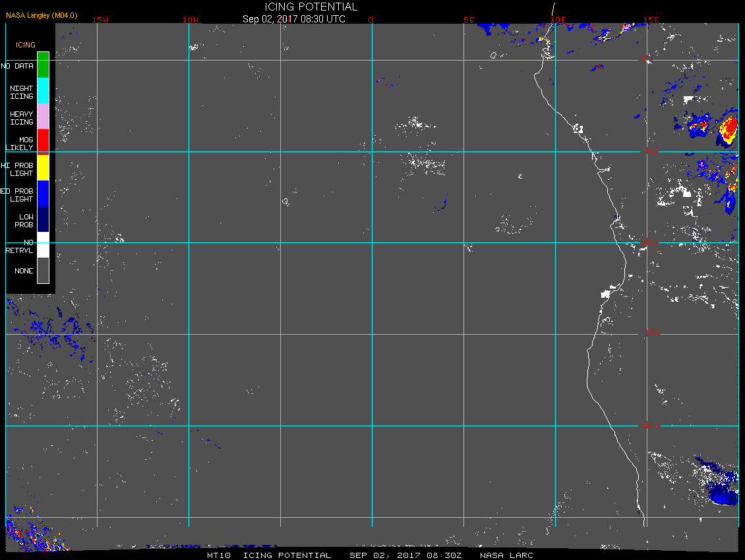Image resolution: width=745 pixels, height=560 pixels.
Task: Click the 'NIGHT ICING' legend label
Action: coord(22,92)
